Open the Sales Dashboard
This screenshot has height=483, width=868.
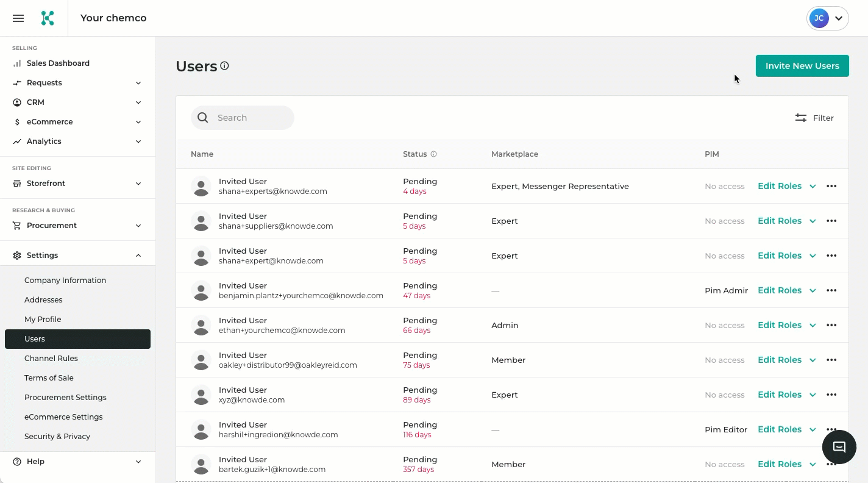pyautogui.click(x=58, y=63)
